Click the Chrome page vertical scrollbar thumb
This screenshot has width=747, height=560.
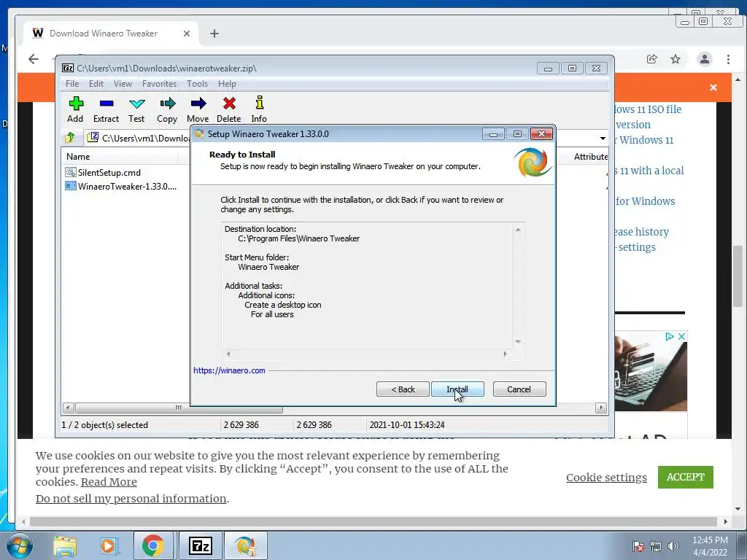click(x=738, y=276)
